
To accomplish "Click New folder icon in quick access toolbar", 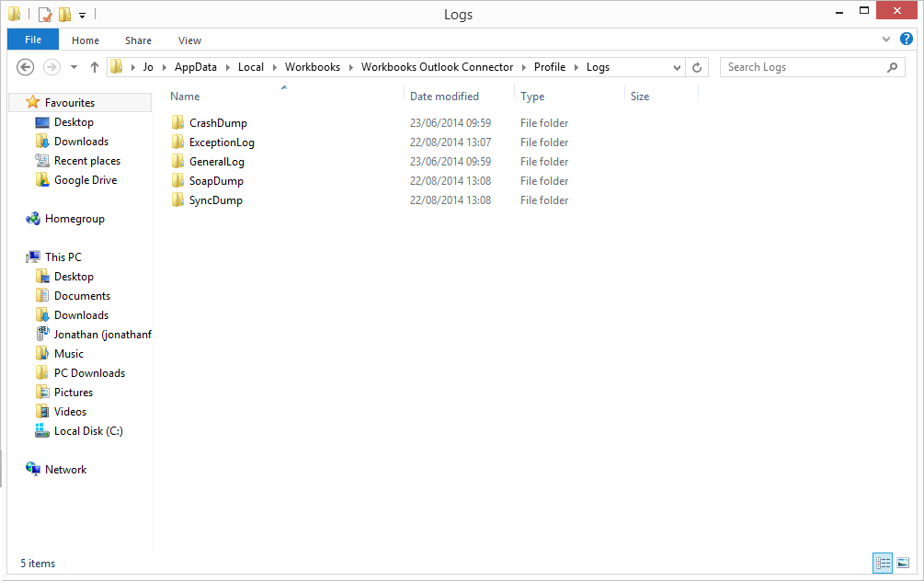I will click(x=65, y=14).
